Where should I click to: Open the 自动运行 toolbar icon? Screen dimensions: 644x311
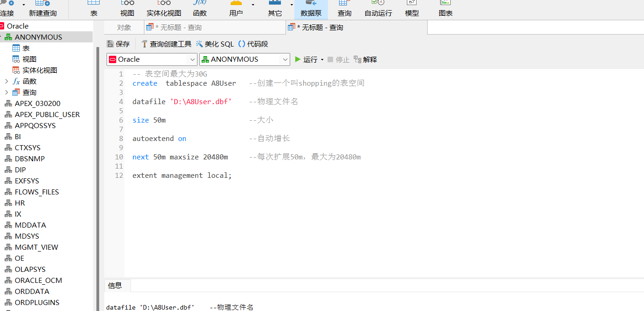378,9
